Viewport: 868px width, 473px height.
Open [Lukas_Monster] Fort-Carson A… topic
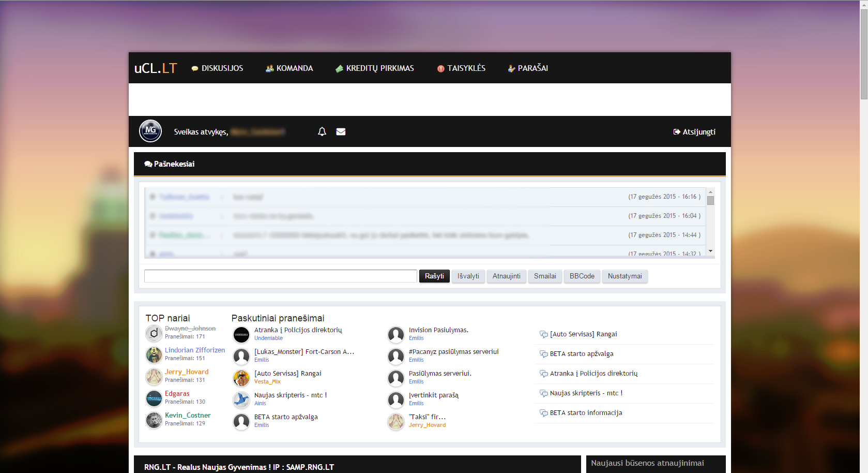coord(304,352)
